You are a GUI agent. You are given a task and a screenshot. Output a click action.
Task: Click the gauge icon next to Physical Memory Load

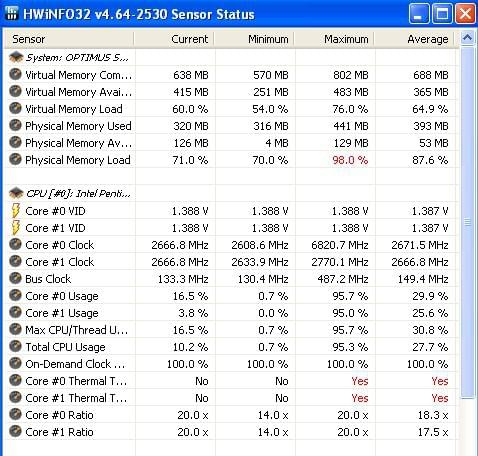pos(15,159)
